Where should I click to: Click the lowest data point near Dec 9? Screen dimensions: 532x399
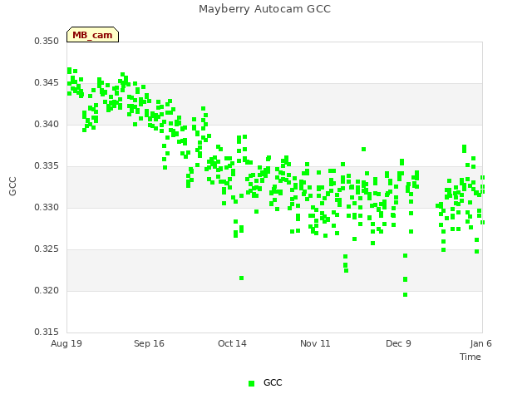[x=405, y=295]
